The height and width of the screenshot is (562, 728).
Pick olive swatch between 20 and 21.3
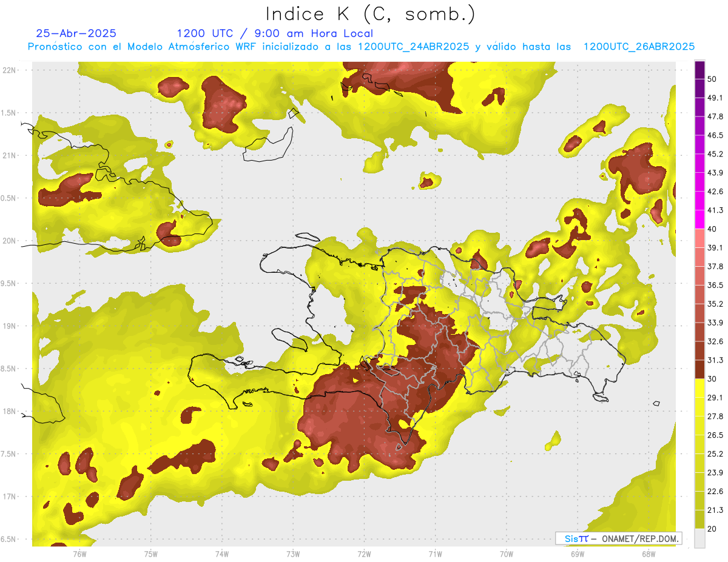[699, 520]
